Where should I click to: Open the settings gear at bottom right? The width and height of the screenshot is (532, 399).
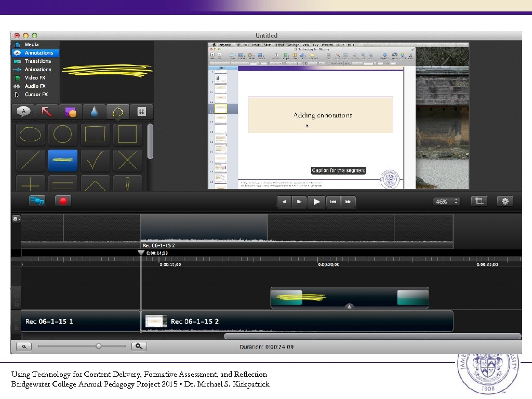(504, 201)
